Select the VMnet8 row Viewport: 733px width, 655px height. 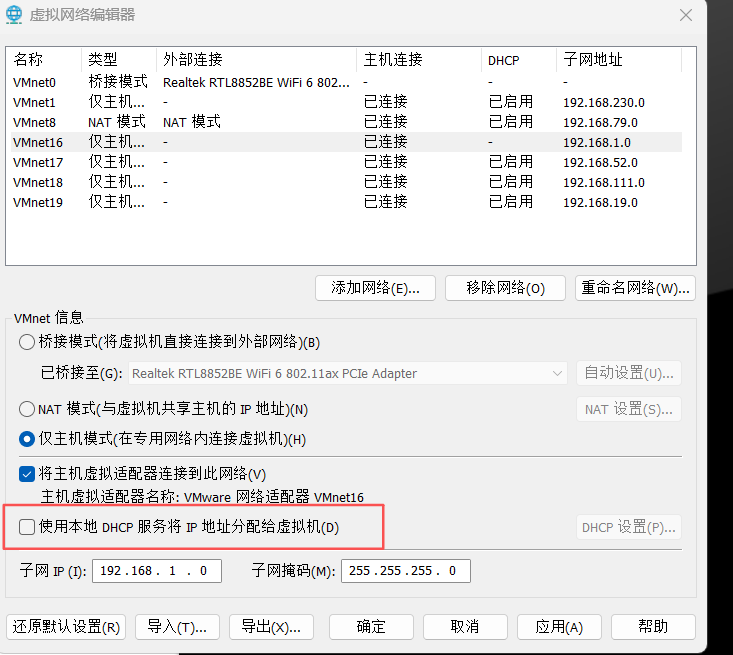click(346, 122)
